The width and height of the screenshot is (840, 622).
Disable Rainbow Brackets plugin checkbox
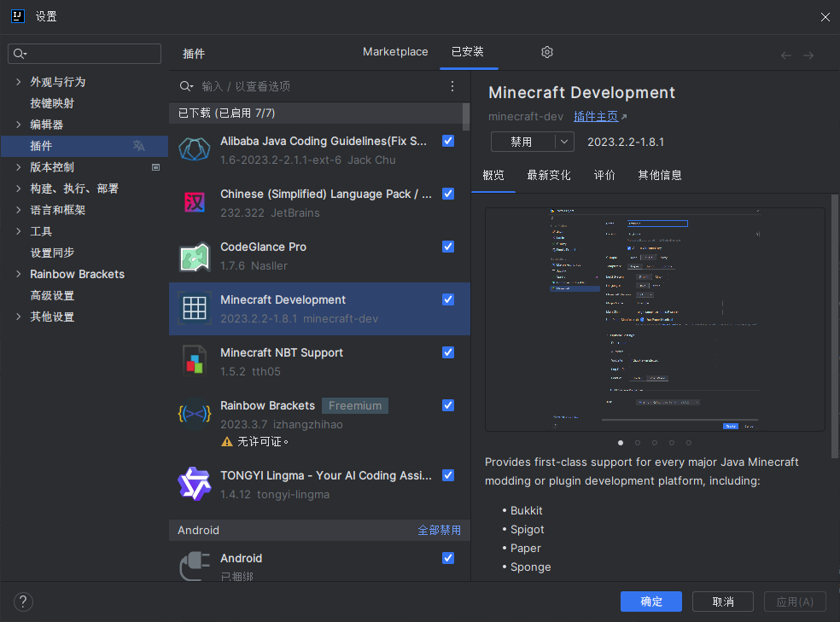click(448, 406)
